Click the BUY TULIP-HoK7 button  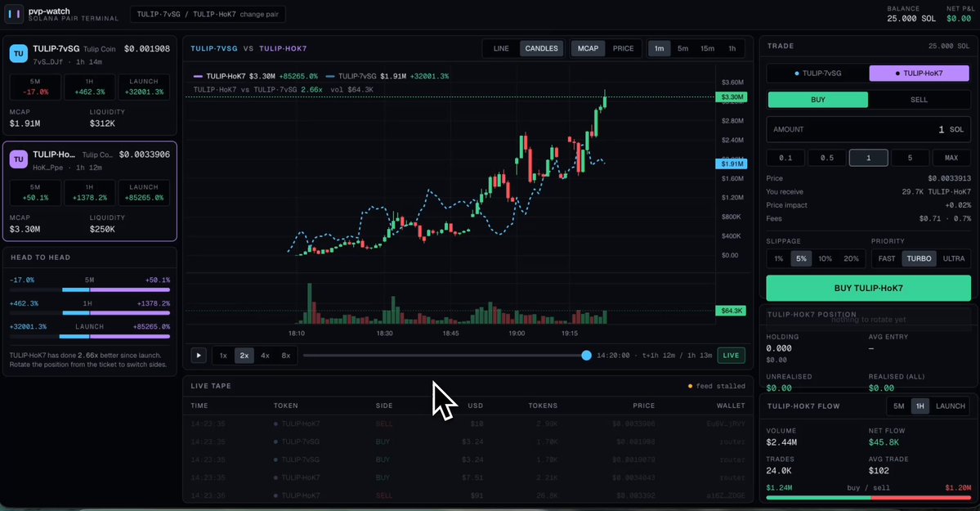tap(868, 289)
